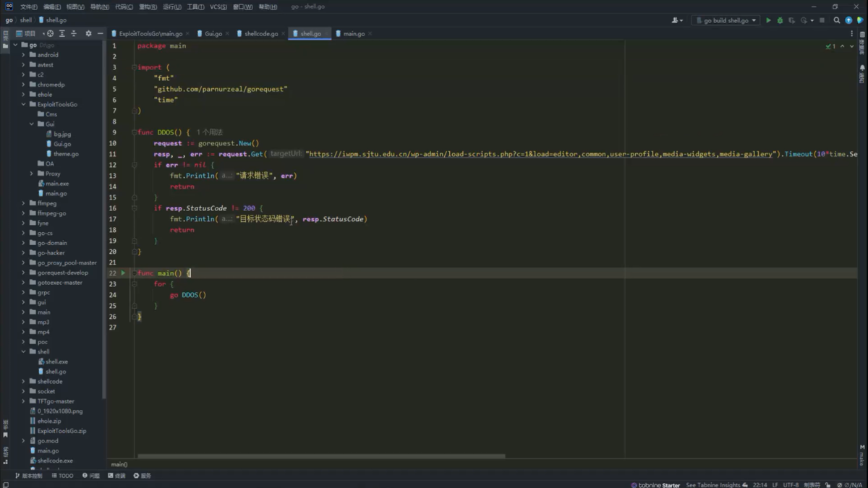
Task: Collapse the Gui folder in tree
Action: point(32,124)
